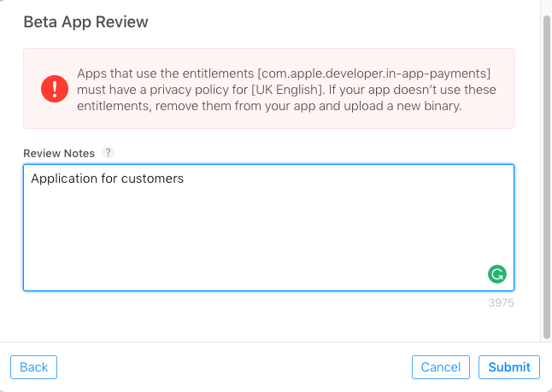Go back with the Back button
This screenshot has height=392, width=552.
(33, 367)
